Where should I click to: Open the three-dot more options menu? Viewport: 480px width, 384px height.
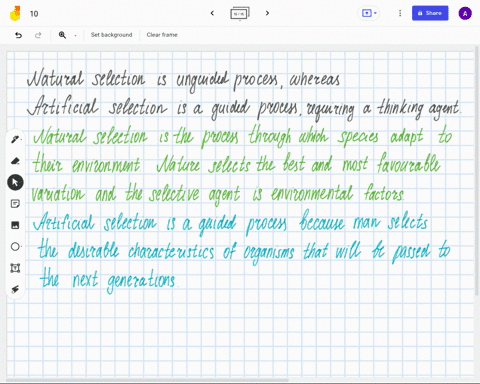[x=400, y=13]
